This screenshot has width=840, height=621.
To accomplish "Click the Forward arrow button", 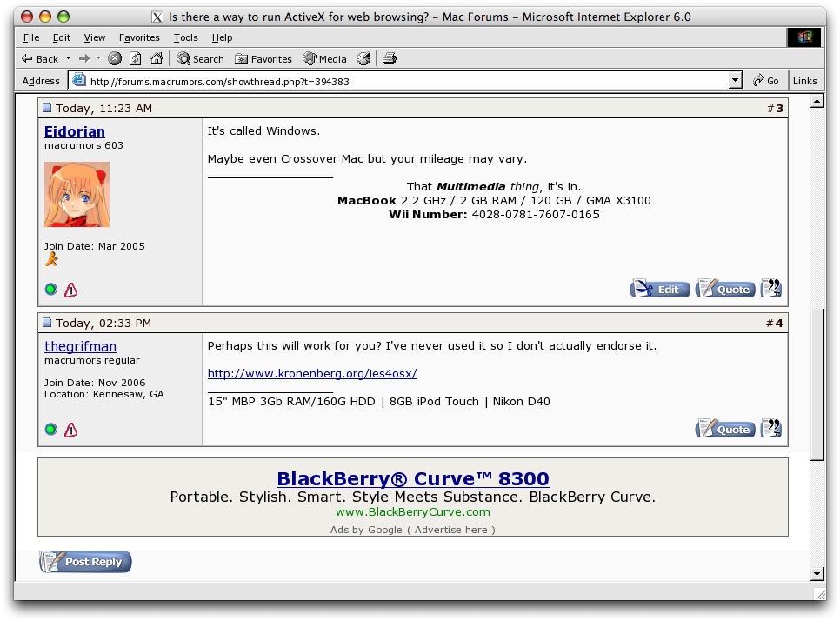I will pos(84,58).
